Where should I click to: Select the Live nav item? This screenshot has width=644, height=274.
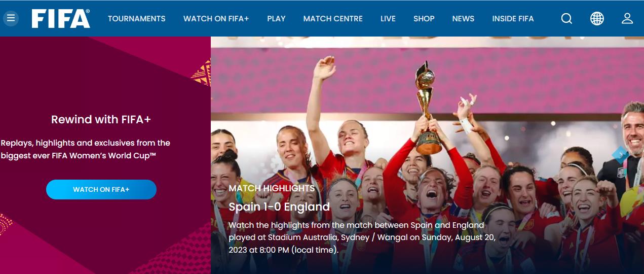click(388, 19)
